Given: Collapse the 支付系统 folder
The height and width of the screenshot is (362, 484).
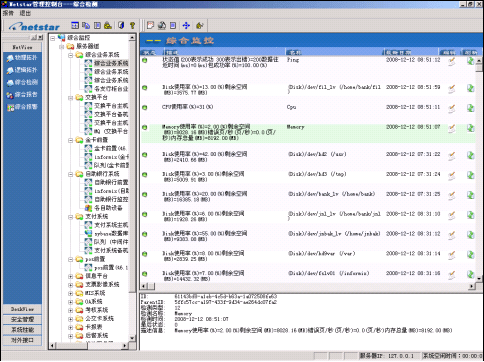Looking at the screenshot, I should 70,217.
